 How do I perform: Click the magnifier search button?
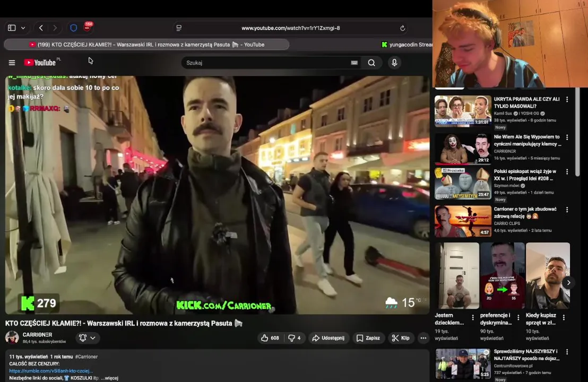[371, 63]
